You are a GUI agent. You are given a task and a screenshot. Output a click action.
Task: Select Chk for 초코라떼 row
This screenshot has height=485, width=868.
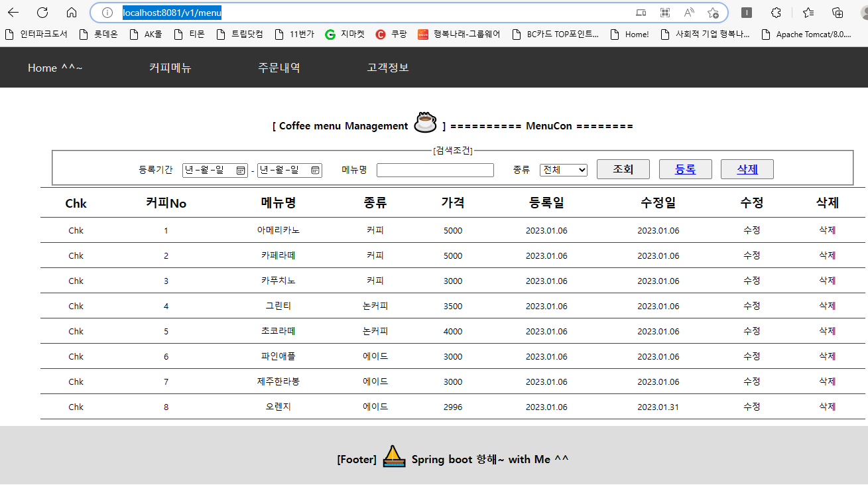[76, 331]
